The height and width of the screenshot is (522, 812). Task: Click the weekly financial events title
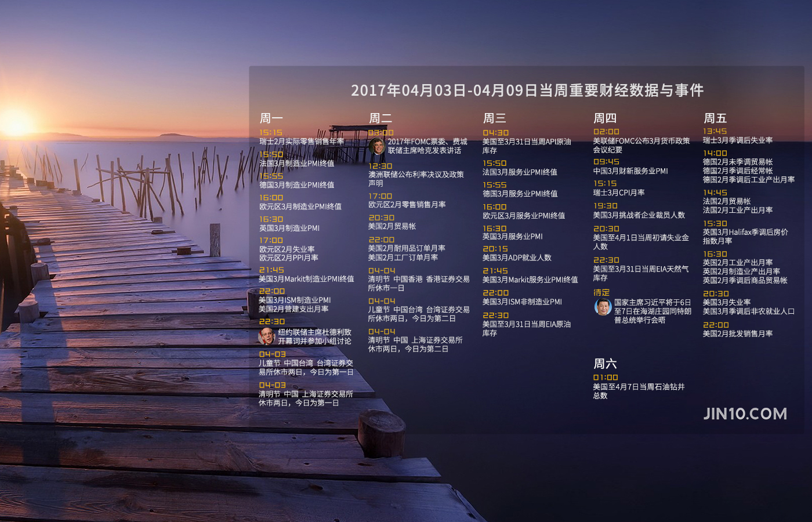[527, 90]
